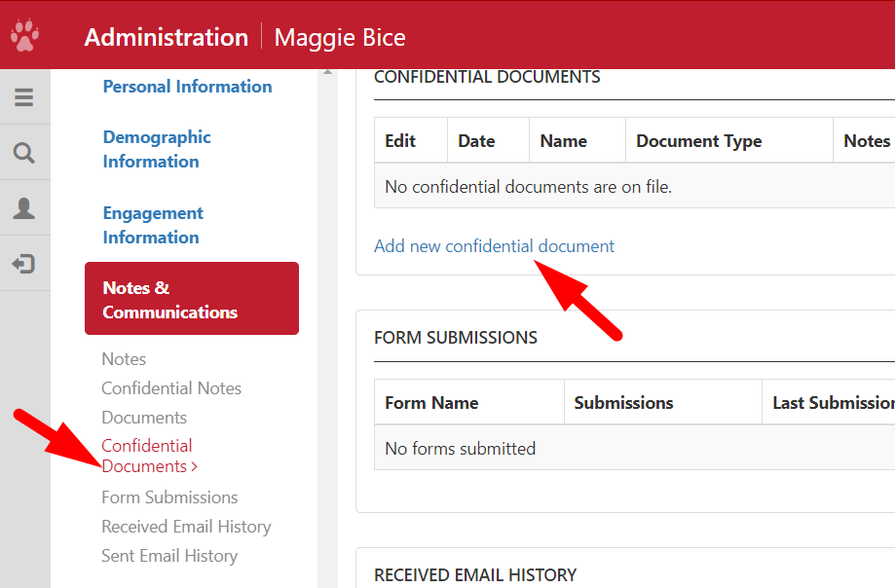895x588 pixels.
Task: Jump to Documents sub-link
Action: click(144, 418)
